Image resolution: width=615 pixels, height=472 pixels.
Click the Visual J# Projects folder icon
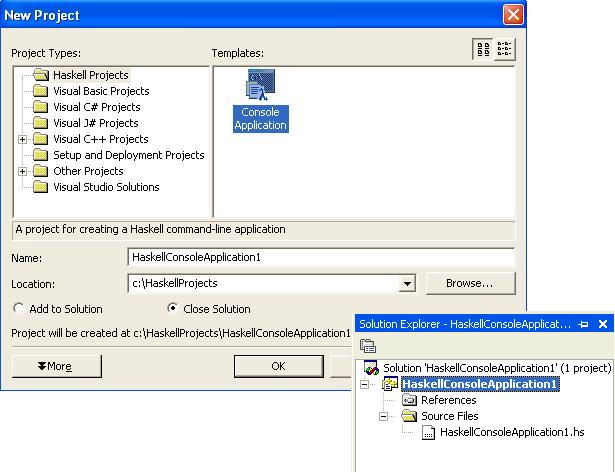[40, 123]
